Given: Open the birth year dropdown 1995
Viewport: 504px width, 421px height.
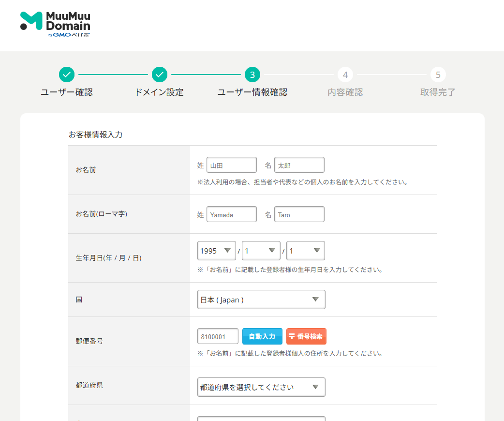Looking at the screenshot, I should pyautogui.click(x=217, y=251).
